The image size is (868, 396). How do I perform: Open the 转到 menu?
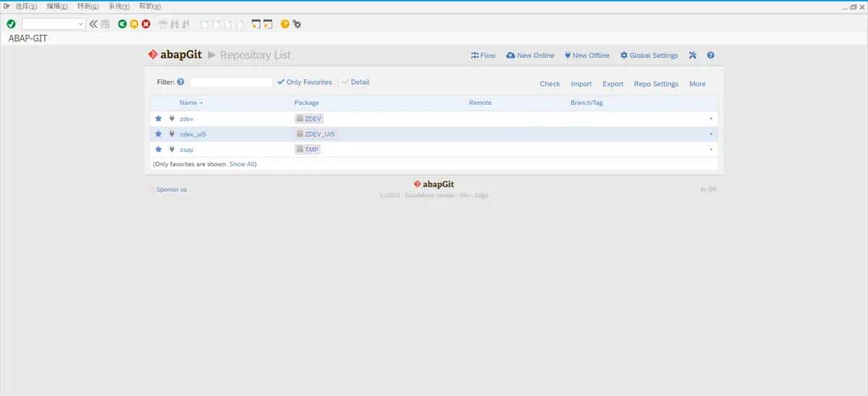(x=88, y=7)
